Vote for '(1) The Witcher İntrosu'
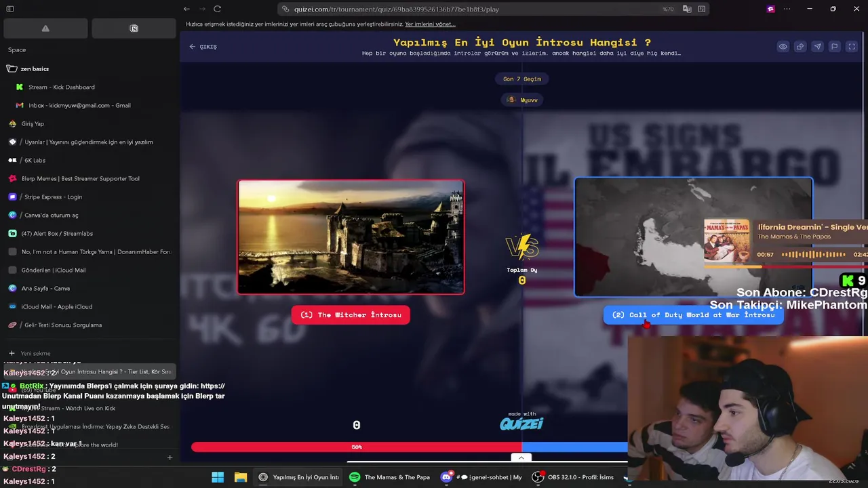868x488 pixels. pos(351,314)
